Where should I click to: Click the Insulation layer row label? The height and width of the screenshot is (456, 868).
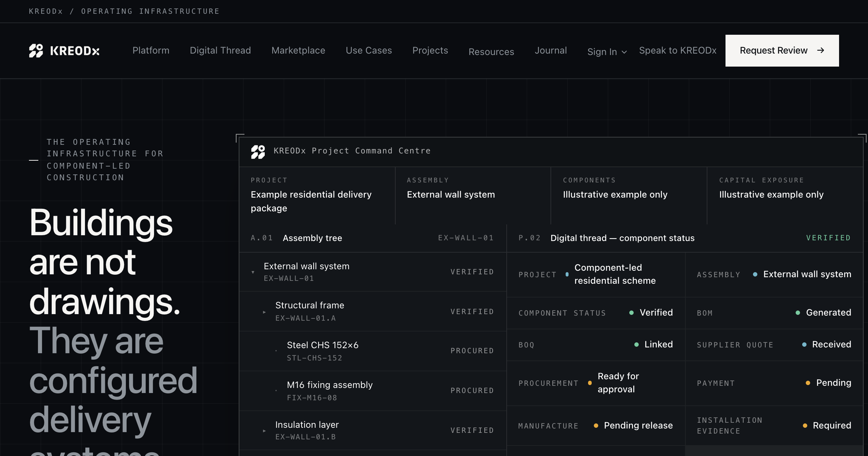click(307, 425)
